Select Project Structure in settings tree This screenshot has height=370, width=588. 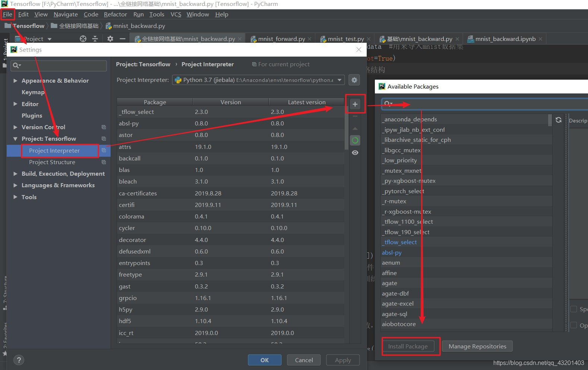(52, 162)
